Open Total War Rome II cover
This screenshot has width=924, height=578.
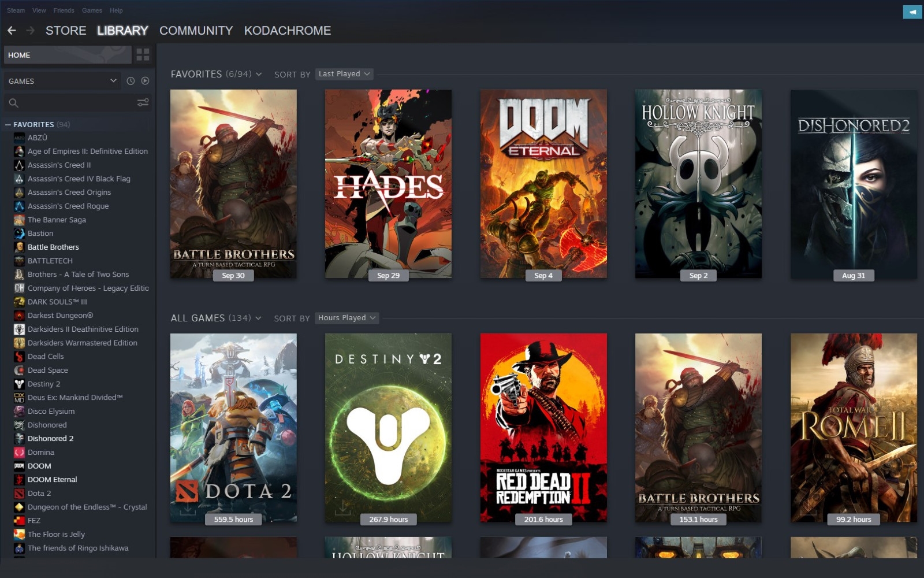pyautogui.click(x=854, y=428)
